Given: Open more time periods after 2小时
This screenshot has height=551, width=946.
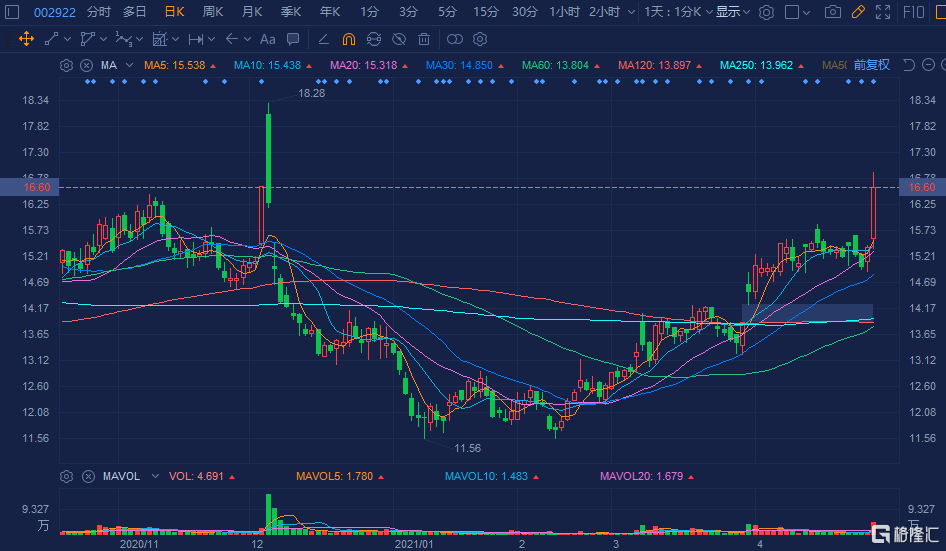Looking at the screenshot, I should [x=631, y=12].
